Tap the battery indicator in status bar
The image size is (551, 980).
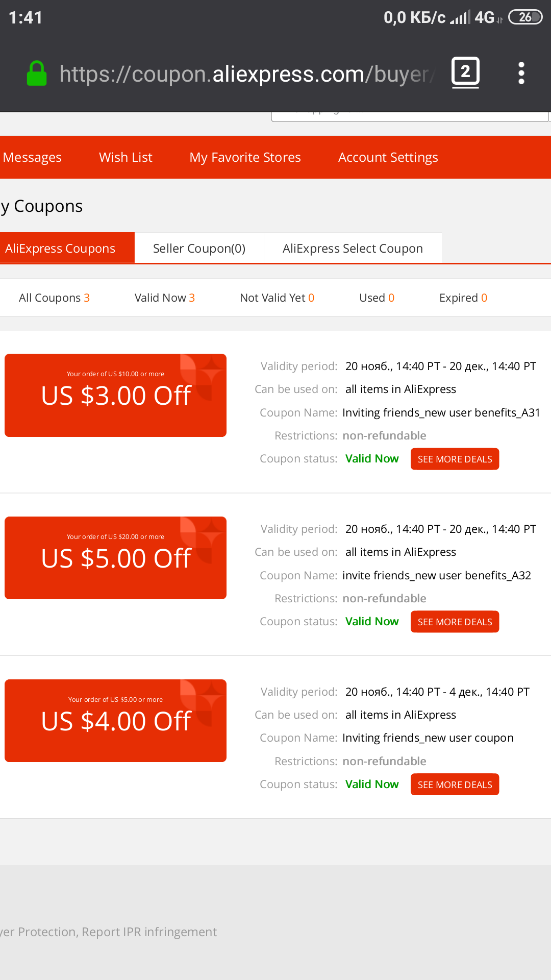coord(525,17)
